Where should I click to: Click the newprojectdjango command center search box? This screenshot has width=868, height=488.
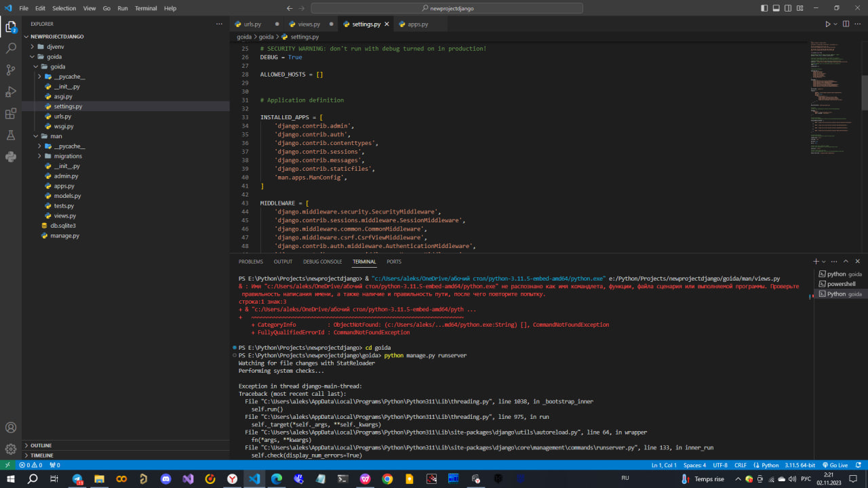point(447,8)
